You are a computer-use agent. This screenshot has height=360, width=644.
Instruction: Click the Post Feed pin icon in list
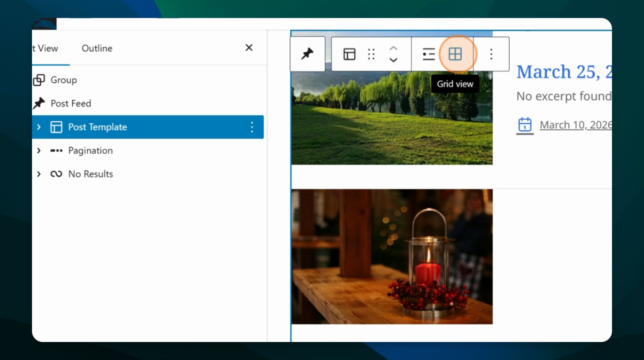coord(38,103)
